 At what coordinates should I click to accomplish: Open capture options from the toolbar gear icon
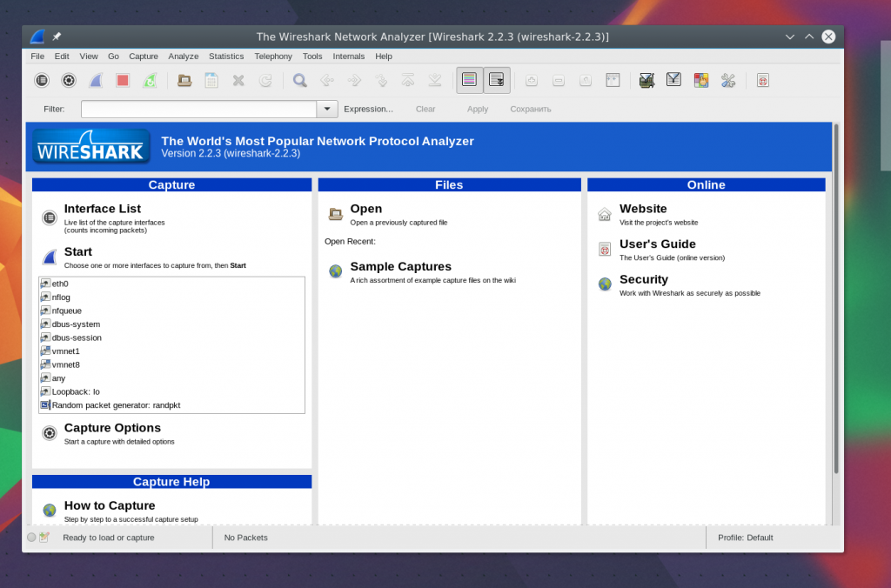69,81
